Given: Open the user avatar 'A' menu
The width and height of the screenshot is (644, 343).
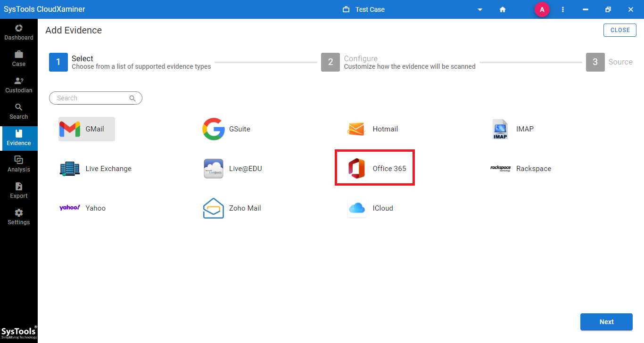Looking at the screenshot, I should pos(542,9).
